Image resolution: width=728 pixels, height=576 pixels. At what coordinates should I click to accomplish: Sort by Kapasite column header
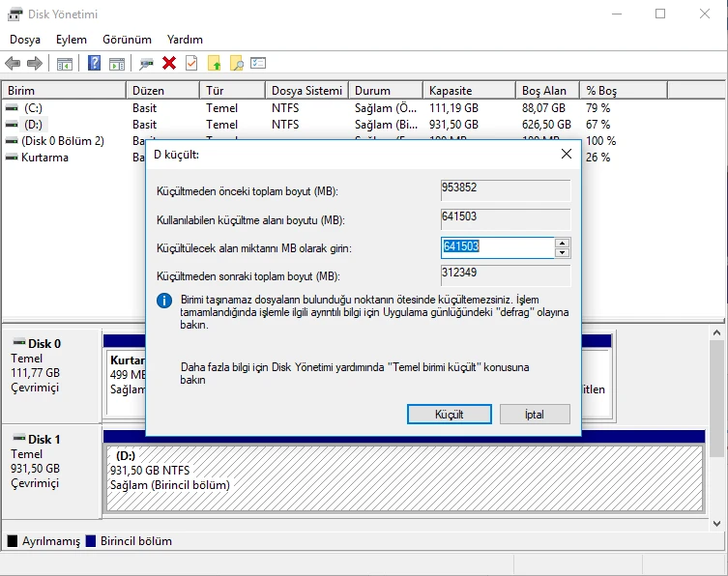[470, 91]
